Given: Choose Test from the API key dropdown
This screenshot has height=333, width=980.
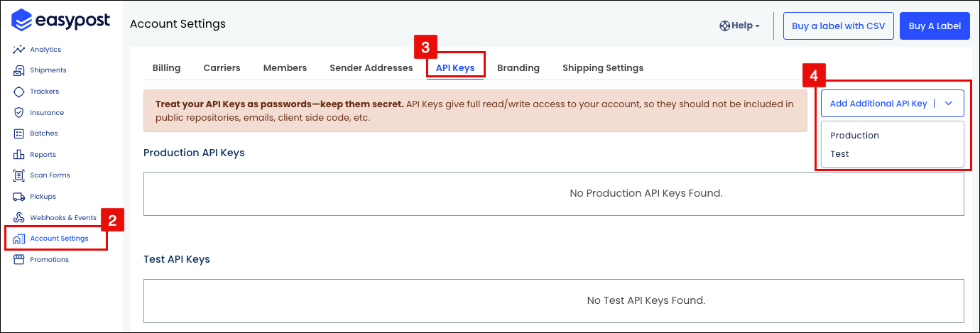Looking at the screenshot, I should click(x=839, y=154).
